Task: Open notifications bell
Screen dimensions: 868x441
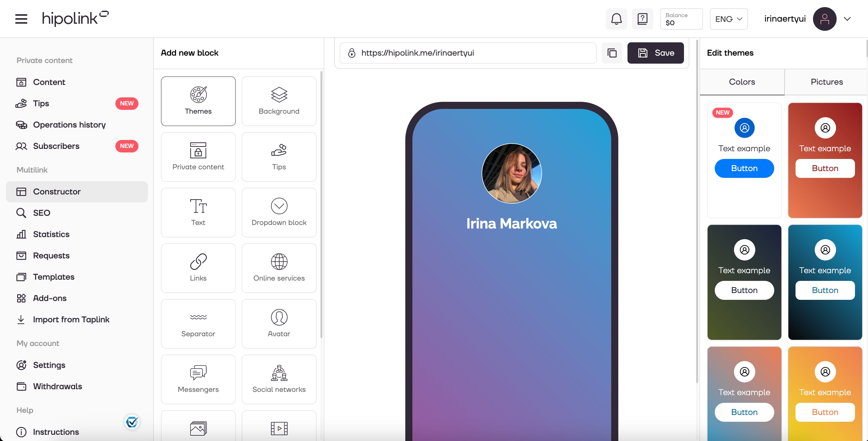Action: [x=616, y=19]
